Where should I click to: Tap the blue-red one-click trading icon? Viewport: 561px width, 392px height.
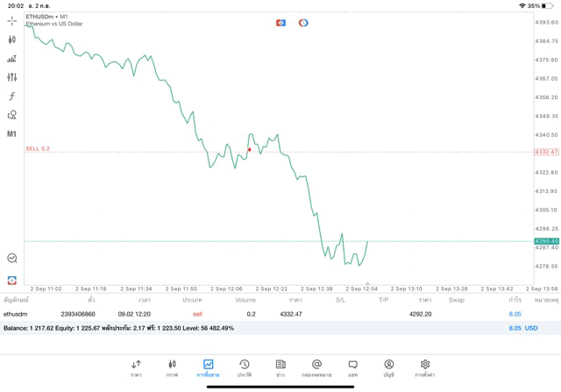[x=280, y=23]
